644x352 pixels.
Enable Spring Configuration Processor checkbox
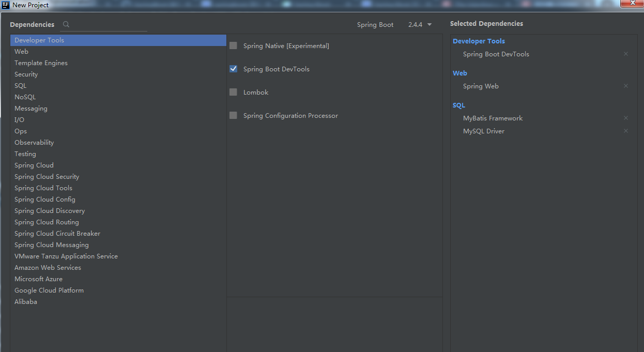[233, 115]
